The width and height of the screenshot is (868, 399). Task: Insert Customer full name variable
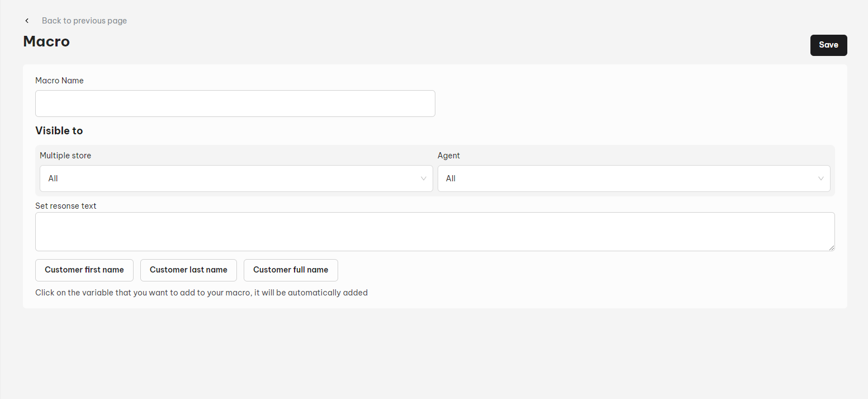(291, 270)
